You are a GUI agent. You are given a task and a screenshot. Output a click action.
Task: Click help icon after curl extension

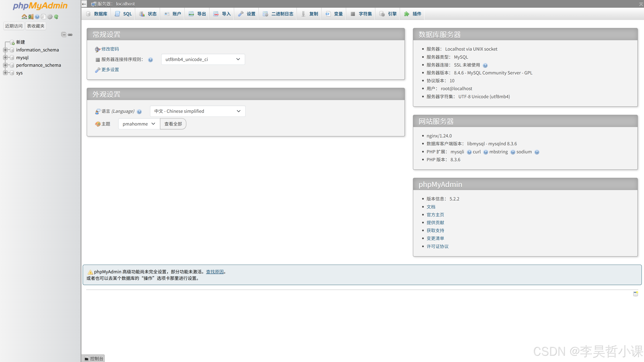486,152
